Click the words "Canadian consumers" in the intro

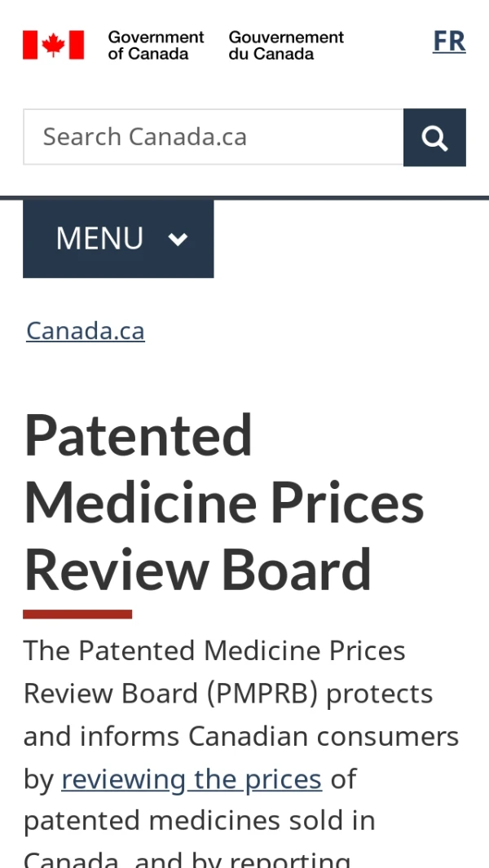coord(324,737)
